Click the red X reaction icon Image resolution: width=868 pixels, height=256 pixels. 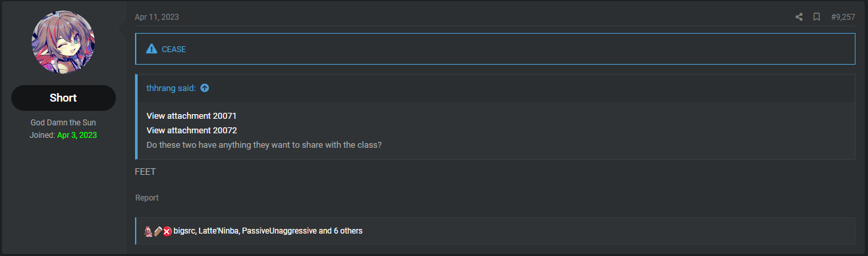point(167,231)
